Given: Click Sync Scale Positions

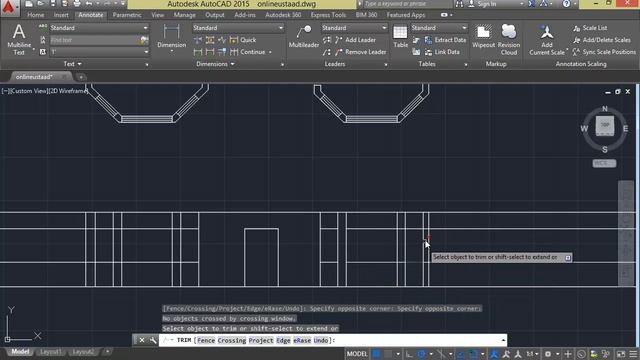Looking at the screenshot, I should (604, 52).
